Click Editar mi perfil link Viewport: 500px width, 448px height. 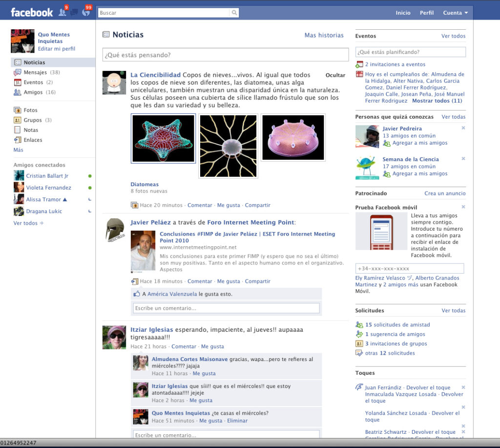[x=57, y=49]
